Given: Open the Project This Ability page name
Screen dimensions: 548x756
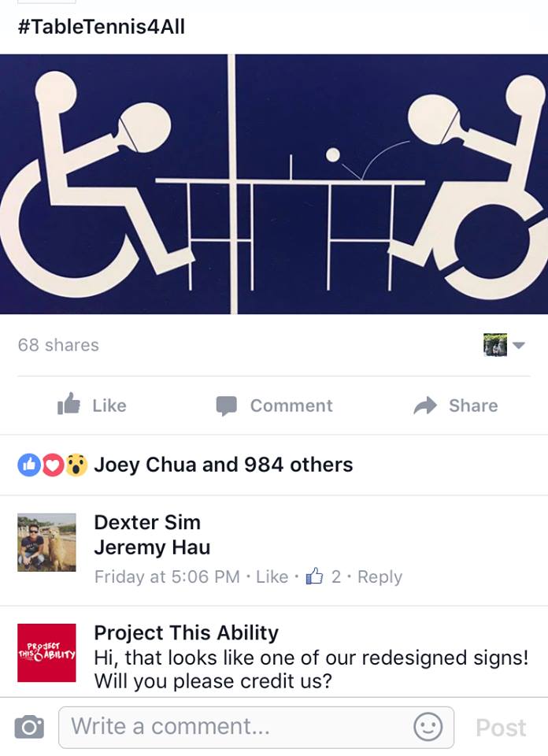Looking at the screenshot, I should (x=186, y=632).
